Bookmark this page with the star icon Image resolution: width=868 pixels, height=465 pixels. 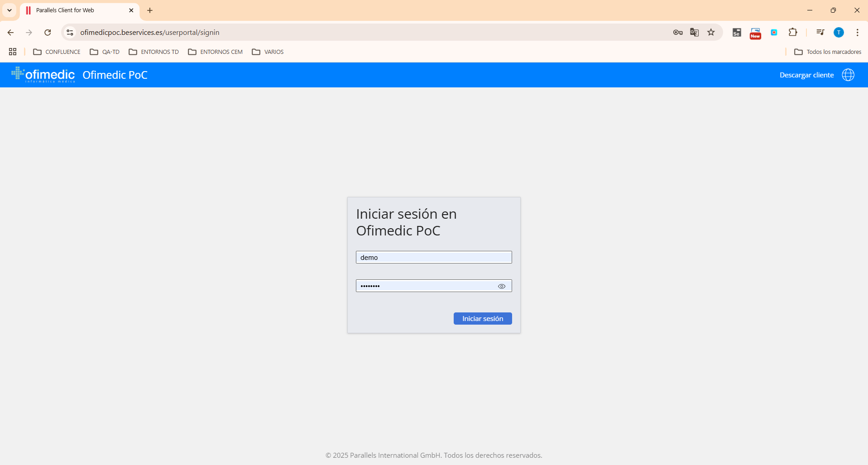point(711,32)
